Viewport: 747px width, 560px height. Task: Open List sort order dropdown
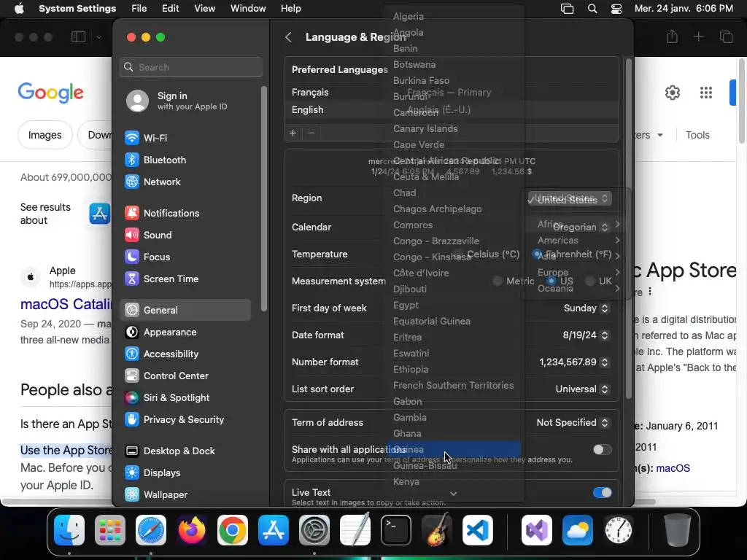(582, 389)
